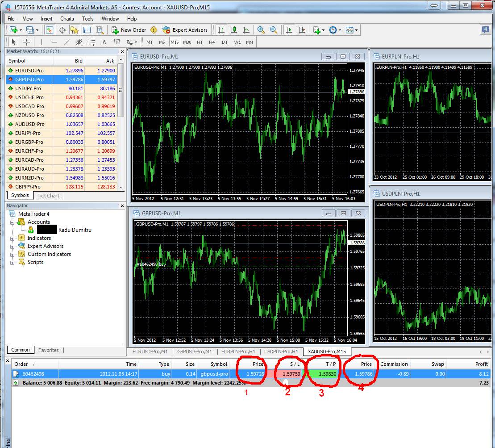The image size is (495, 448).
Task: Click the Symbol column header in Terminal
Action: coord(218,364)
